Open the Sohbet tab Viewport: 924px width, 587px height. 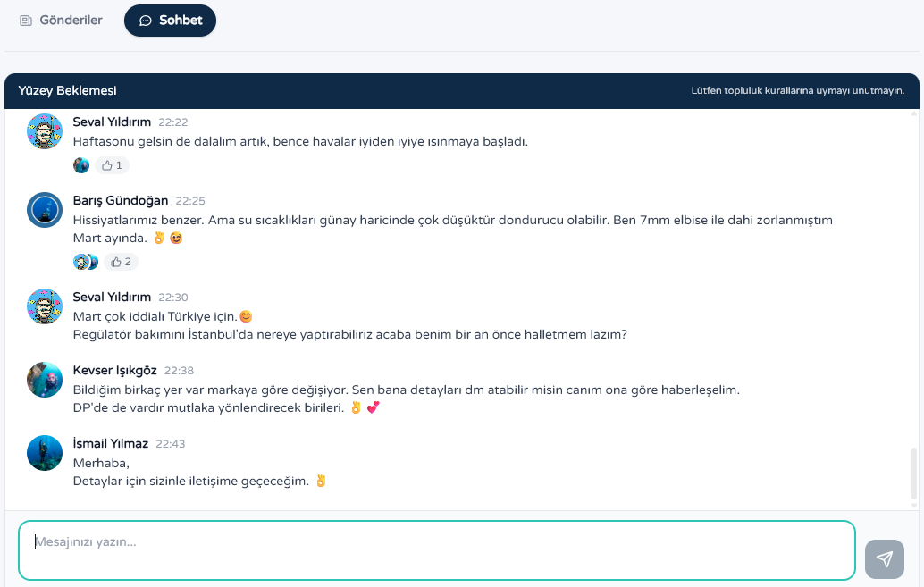coord(171,20)
